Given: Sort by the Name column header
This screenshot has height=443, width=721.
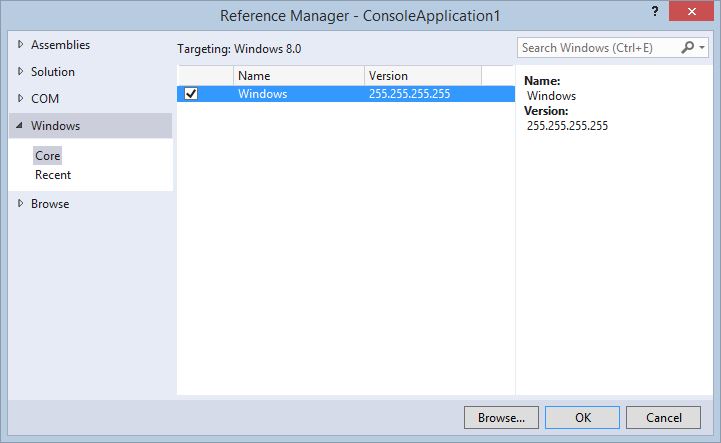Looking at the screenshot, I should click(x=299, y=75).
